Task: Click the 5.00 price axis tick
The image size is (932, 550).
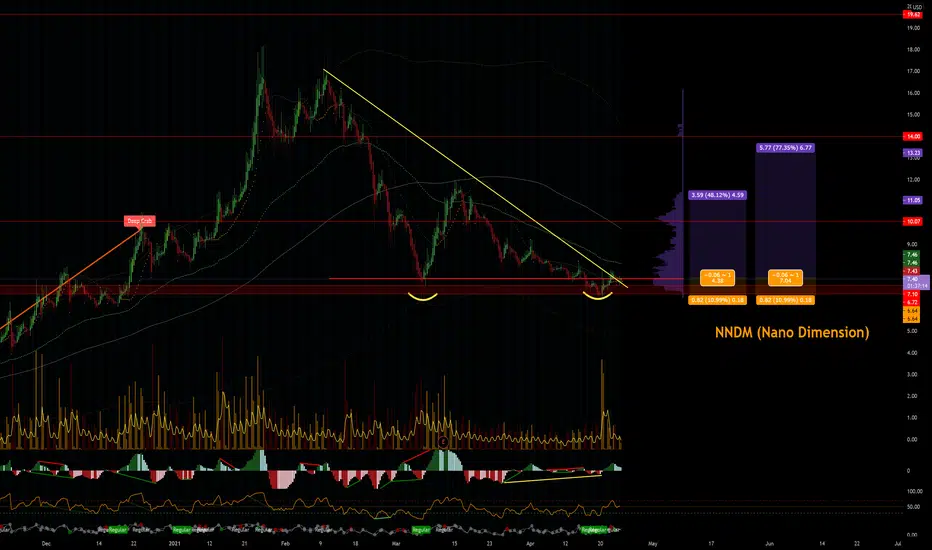Action: point(912,331)
